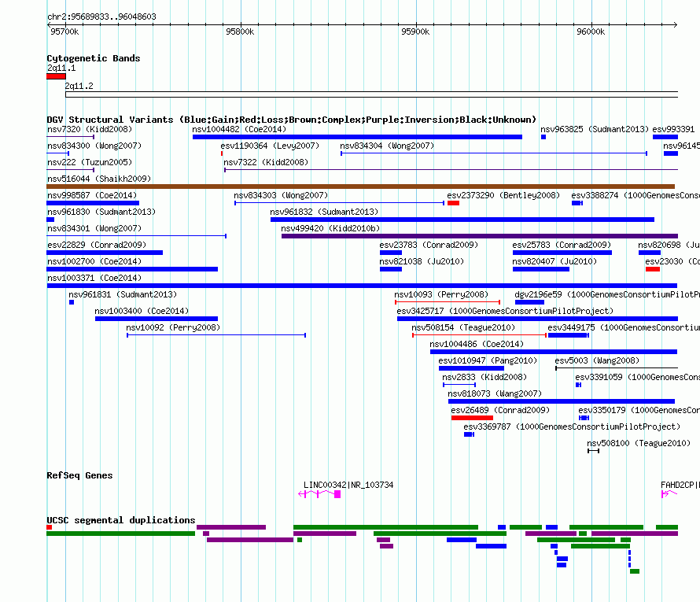This screenshot has height=602, width=700.
Task: Select the brown nsv516044 (Shaikh2009) complex variant bar
Action: tap(361, 187)
